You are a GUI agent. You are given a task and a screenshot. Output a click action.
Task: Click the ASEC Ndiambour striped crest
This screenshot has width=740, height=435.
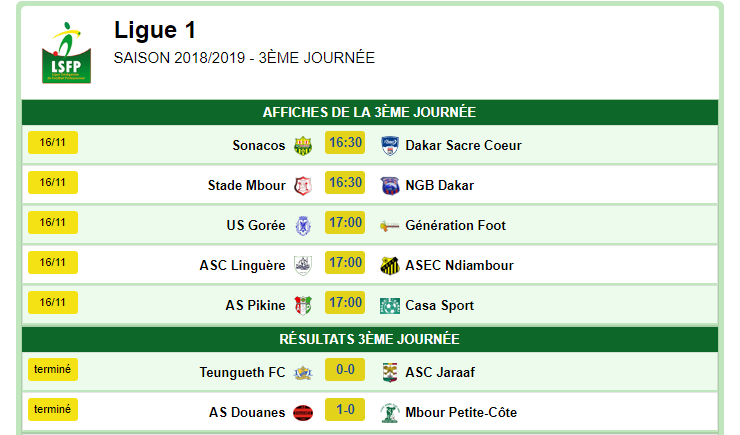coord(390,266)
